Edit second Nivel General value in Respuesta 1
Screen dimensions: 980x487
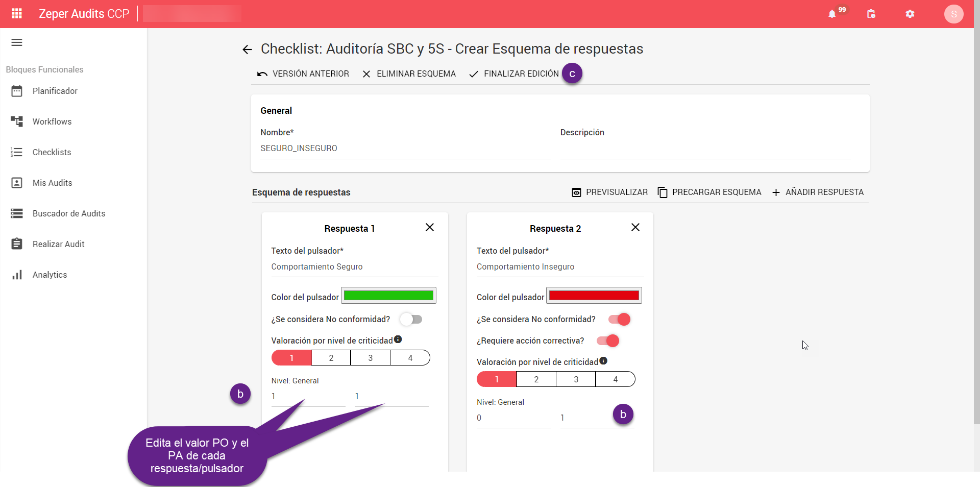(x=391, y=397)
